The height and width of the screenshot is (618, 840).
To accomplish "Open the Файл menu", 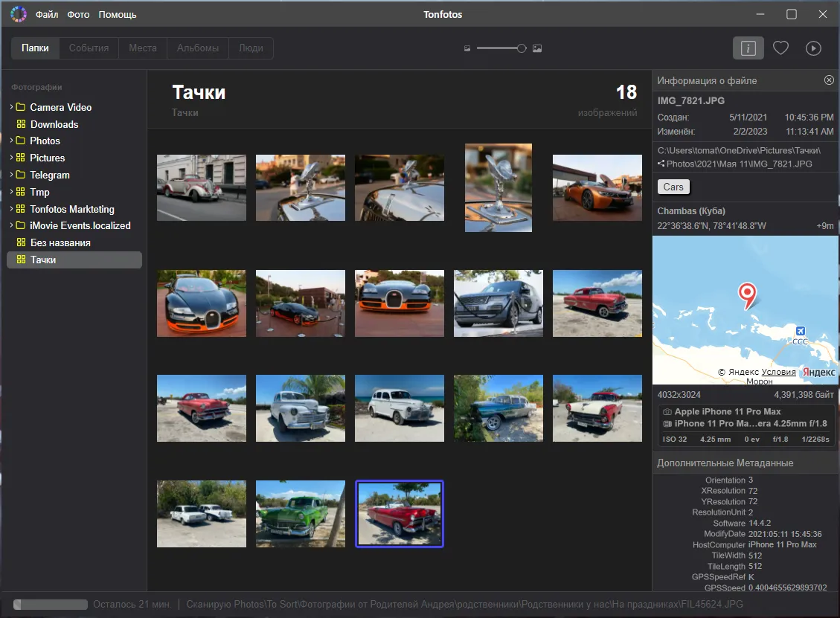I will click(47, 15).
